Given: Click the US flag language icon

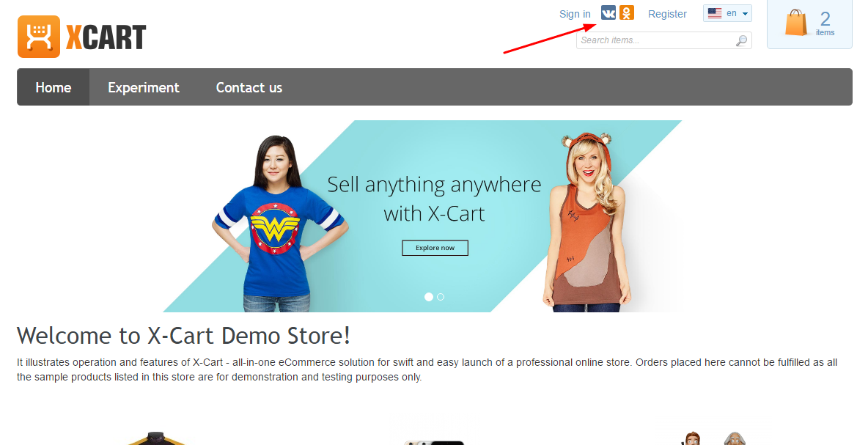Looking at the screenshot, I should pyautogui.click(x=715, y=14).
